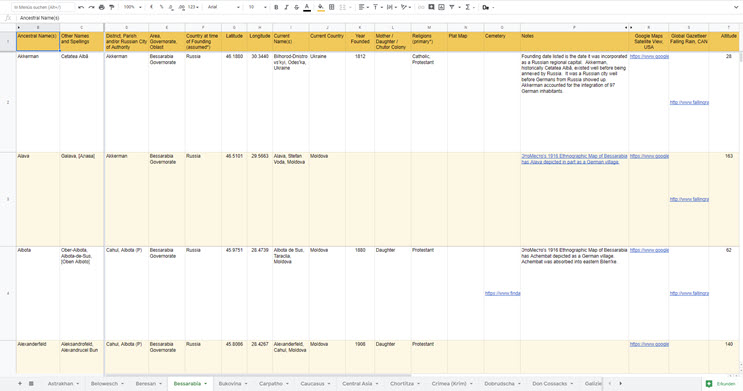Decrease decimal places
Screen dimensions: 743x391
click(x=171, y=7)
